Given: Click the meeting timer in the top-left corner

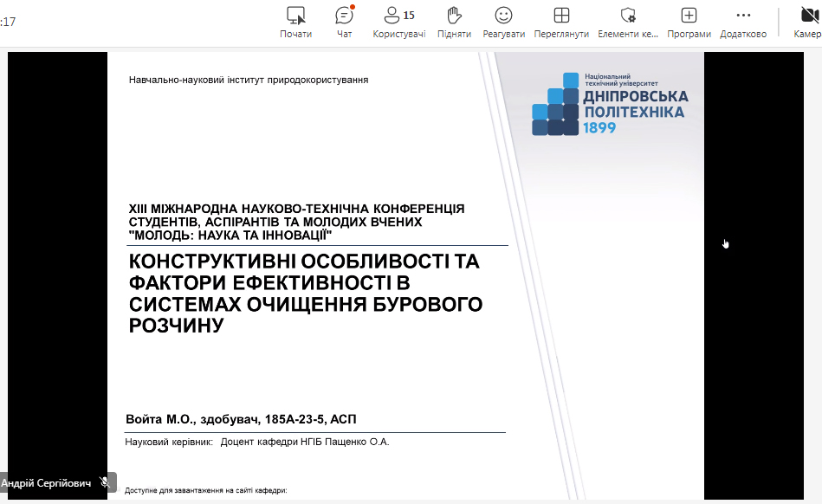Looking at the screenshot, I should click(x=9, y=23).
